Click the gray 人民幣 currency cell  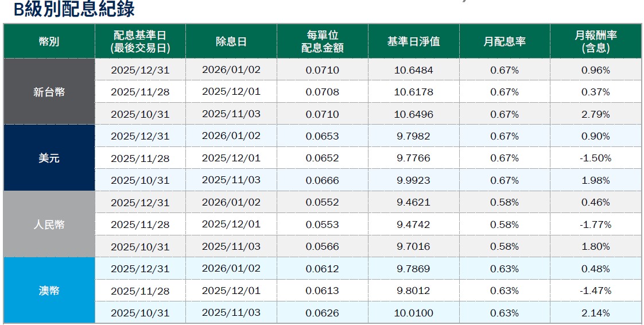(x=49, y=225)
